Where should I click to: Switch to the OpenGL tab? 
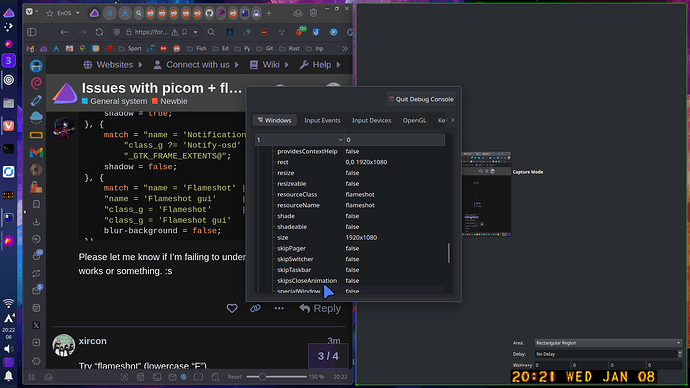pos(414,120)
